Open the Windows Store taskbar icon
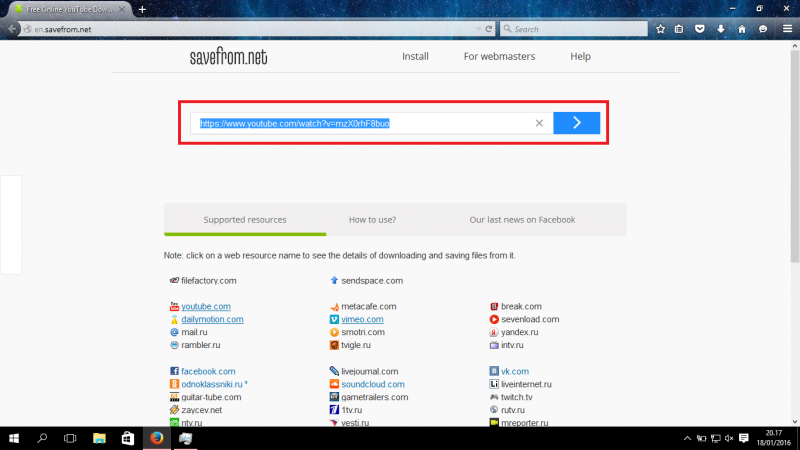This screenshot has height=450, width=800. click(x=128, y=438)
